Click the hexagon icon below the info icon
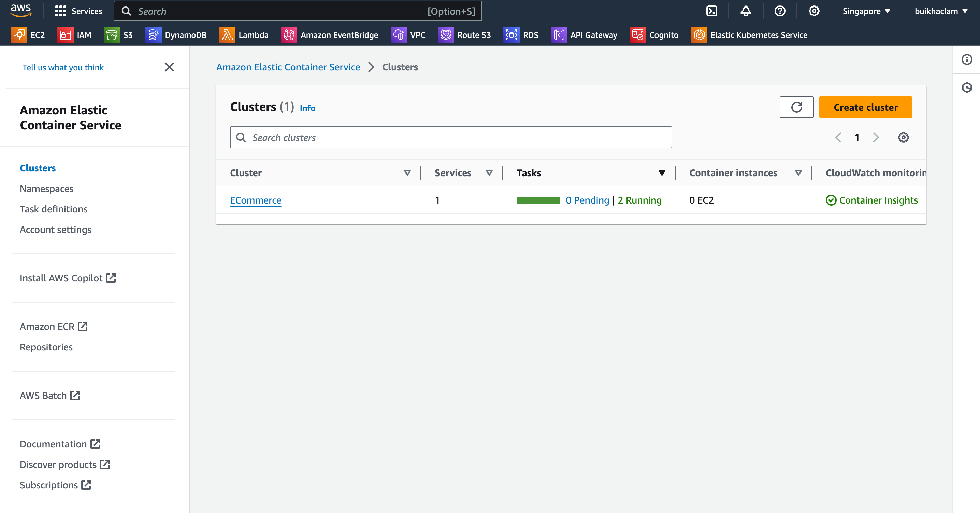980x513 pixels. click(967, 87)
